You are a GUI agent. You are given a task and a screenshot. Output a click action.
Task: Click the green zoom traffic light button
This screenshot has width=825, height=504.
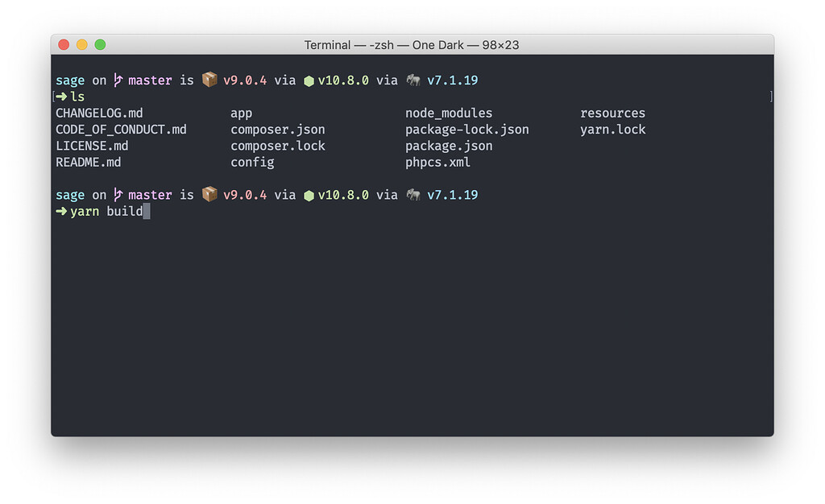click(x=99, y=44)
